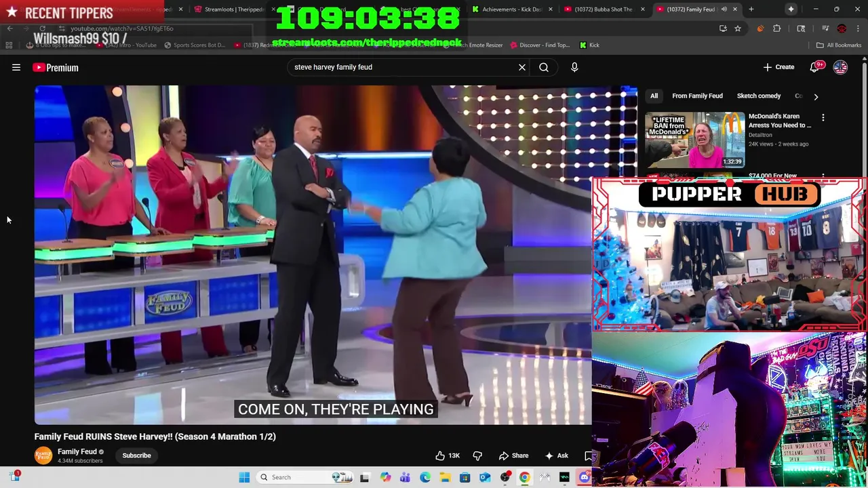Clear the search box text
This screenshot has height=488, width=868.
point(522,67)
